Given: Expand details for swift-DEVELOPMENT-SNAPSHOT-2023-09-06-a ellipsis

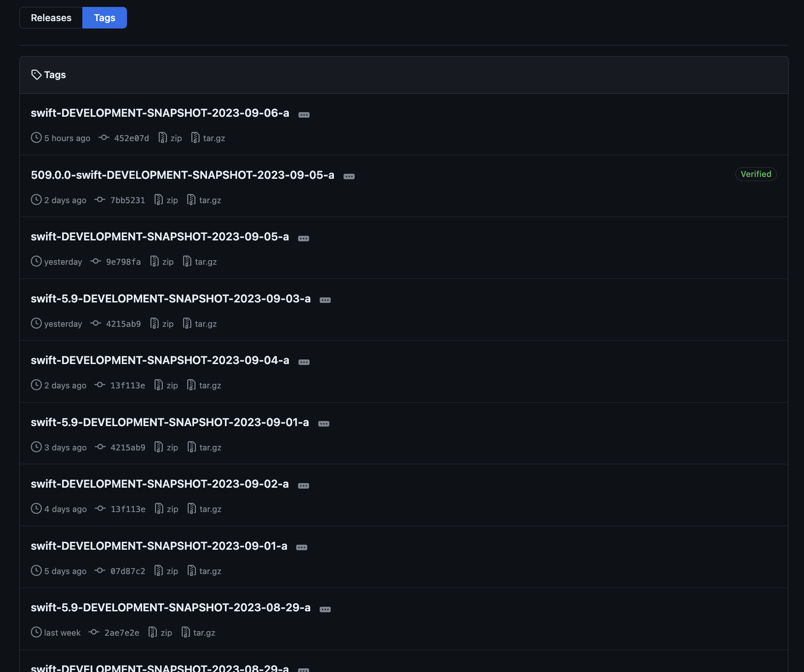Looking at the screenshot, I should 304,114.
